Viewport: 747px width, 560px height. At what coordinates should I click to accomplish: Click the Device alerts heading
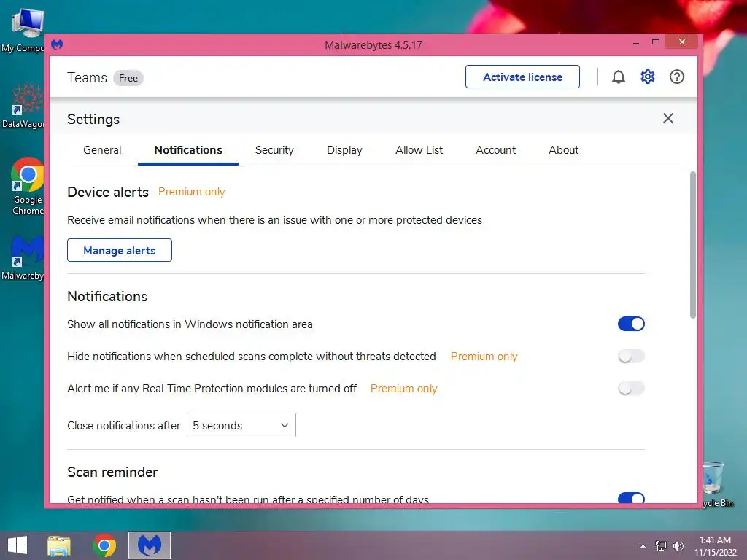tap(108, 192)
